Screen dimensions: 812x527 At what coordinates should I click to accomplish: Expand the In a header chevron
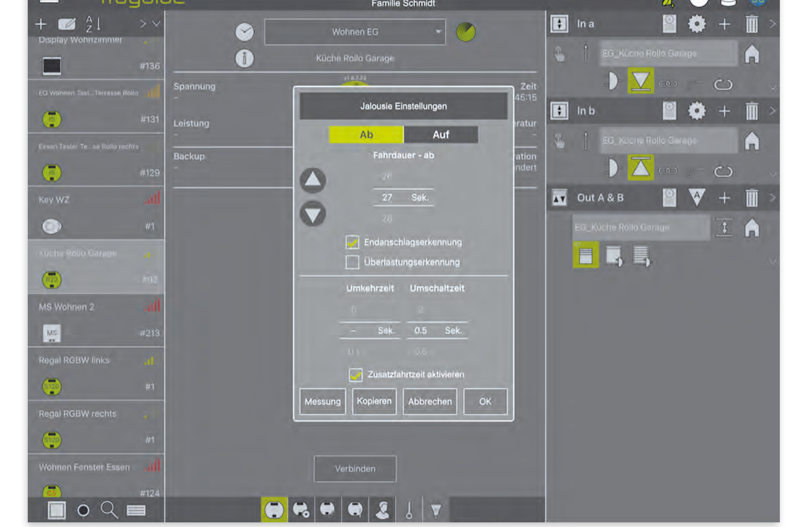click(773, 24)
